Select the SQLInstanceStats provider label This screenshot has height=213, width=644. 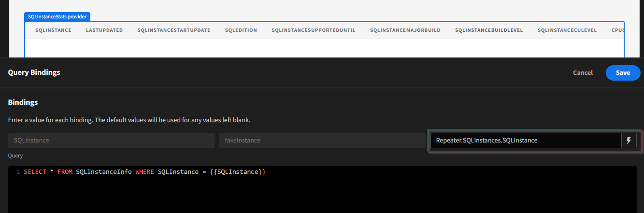click(57, 16)
